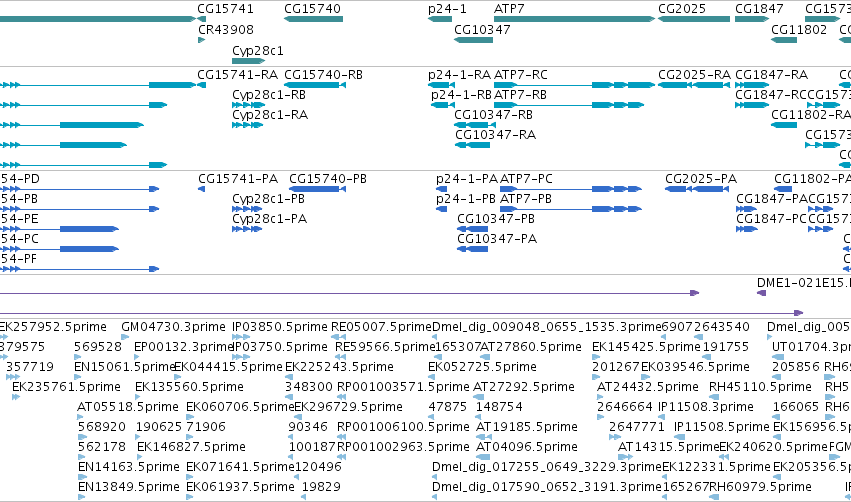Viewport: 851px width, 502px height.
Task: Select transcript Cyp28c1-RA
Action: coord(270,115)
